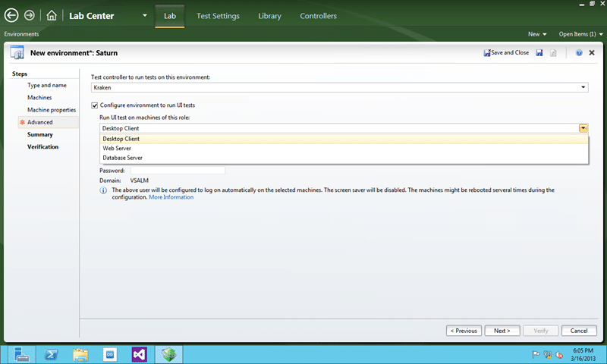
Task: Select Web Server from the role list
Action: click(344, 148)
